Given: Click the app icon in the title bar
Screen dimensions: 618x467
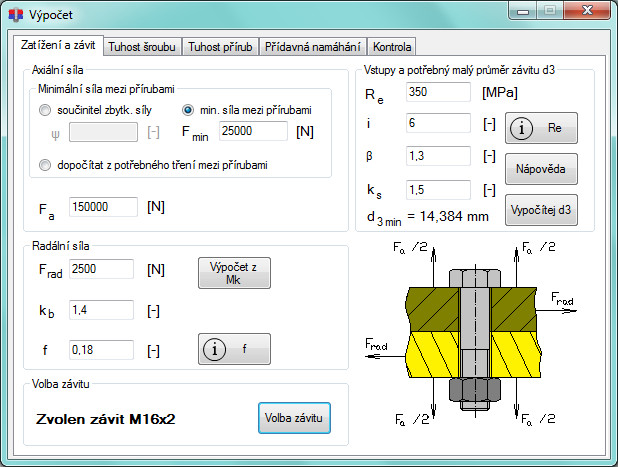Looking at the screenshot, I should pyautogui.click(x=16, y=15).
